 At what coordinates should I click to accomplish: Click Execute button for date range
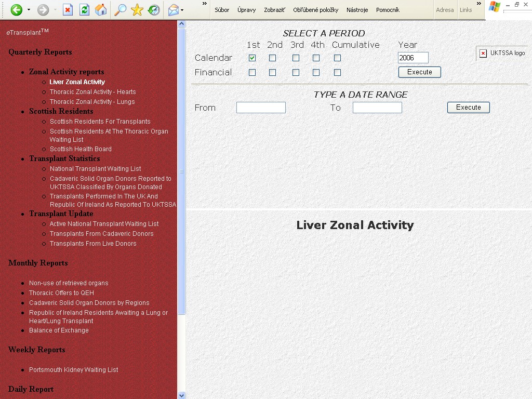point(469,107)
